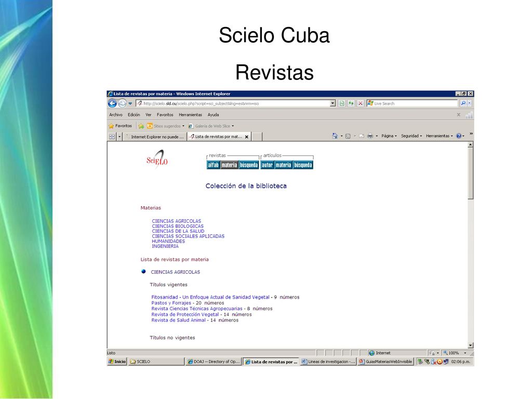Open the Herramientas menu in menu bar

pyautogui.click(x=190, y=115)
